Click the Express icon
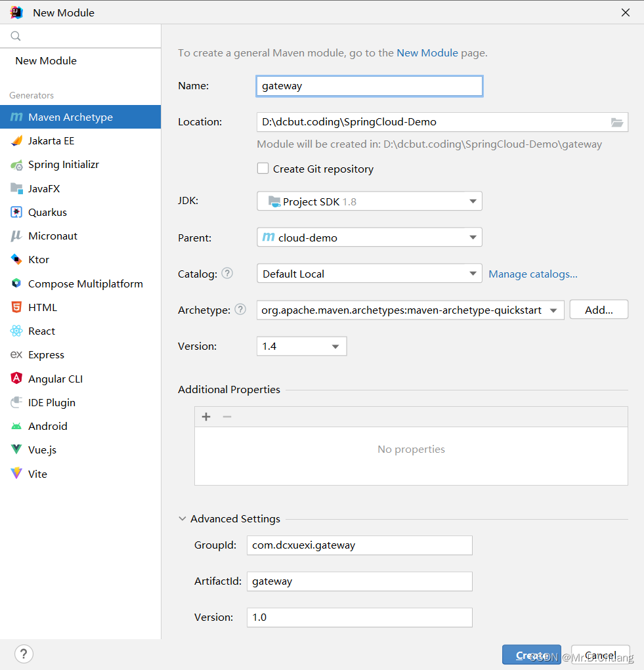This screenshot has height=670, width=644. (16, 354)
